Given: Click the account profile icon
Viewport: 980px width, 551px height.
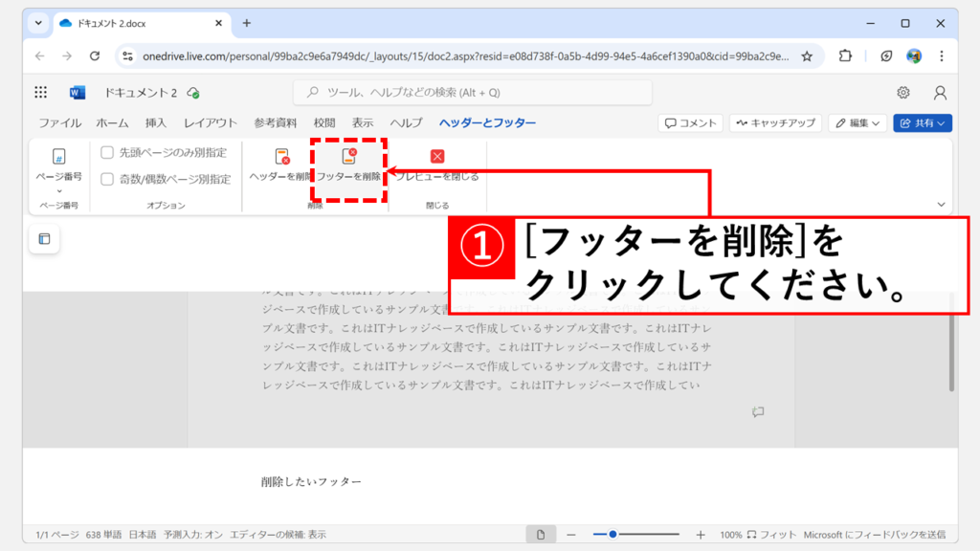Looking at the screenshot, I should tap(940, 93).
